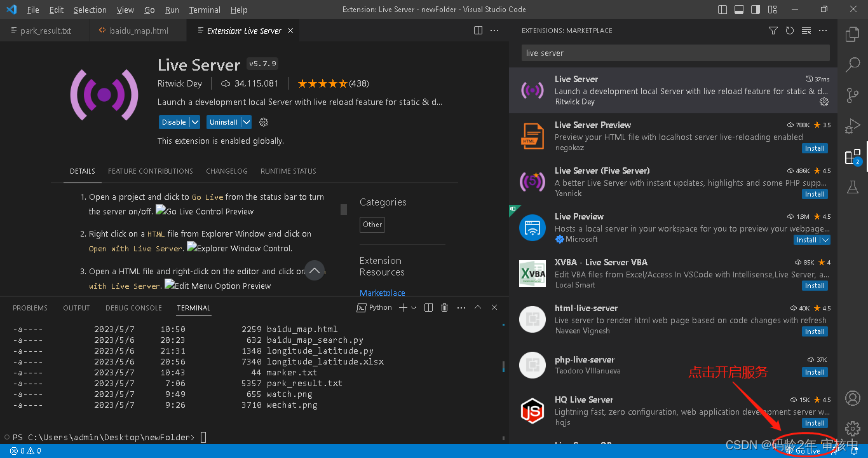Expand the Disable button dropdown arrow
This screenshot has width=868, height=458.
coord(195,122)
